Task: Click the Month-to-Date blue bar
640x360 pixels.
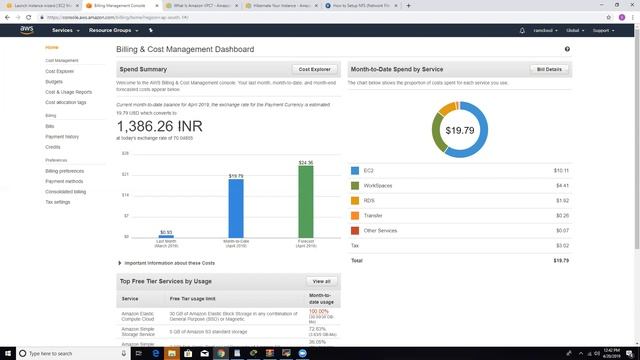Action: click(x=236, y=208)
